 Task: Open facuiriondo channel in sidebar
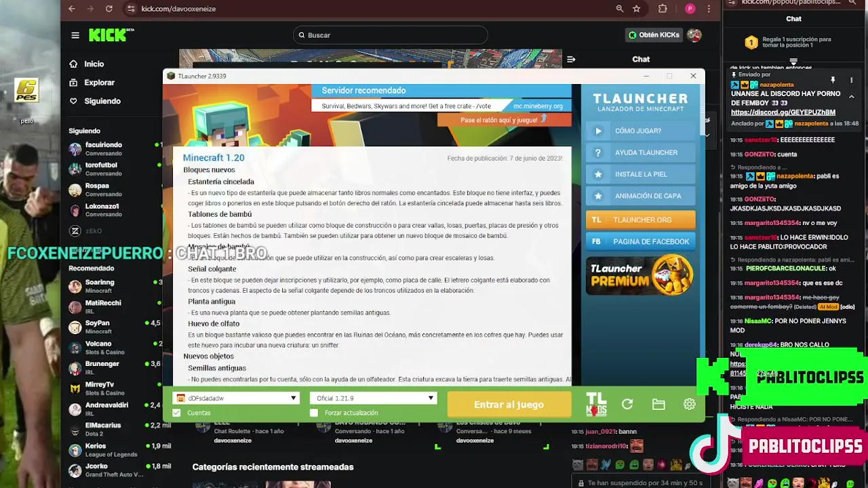tap(113, 148)
